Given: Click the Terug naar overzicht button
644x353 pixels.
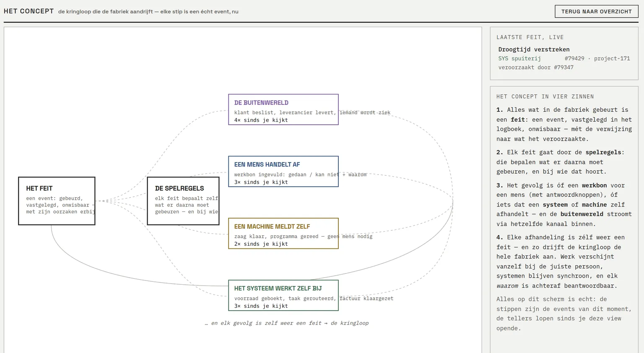Looking at the screenshot, I should [x=596, y=11].
